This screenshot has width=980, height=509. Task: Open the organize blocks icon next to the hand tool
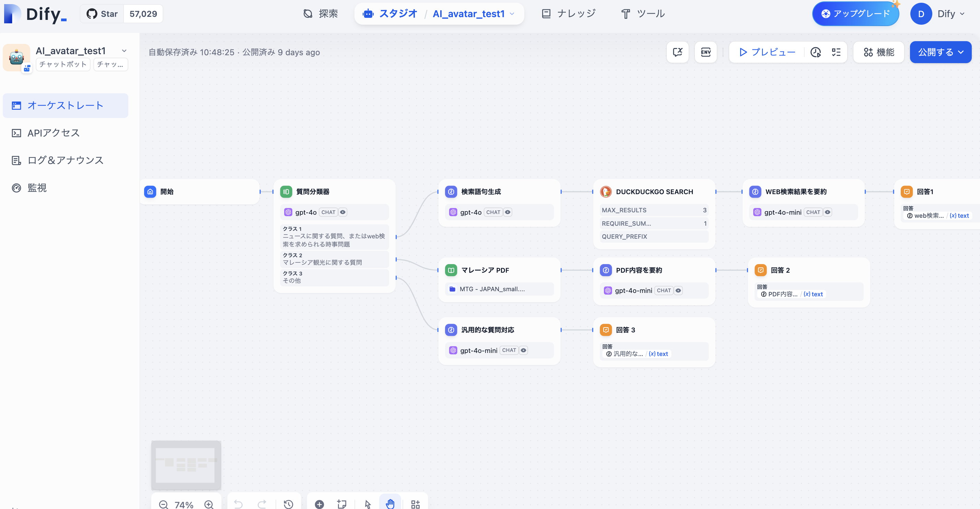(415, 505)
